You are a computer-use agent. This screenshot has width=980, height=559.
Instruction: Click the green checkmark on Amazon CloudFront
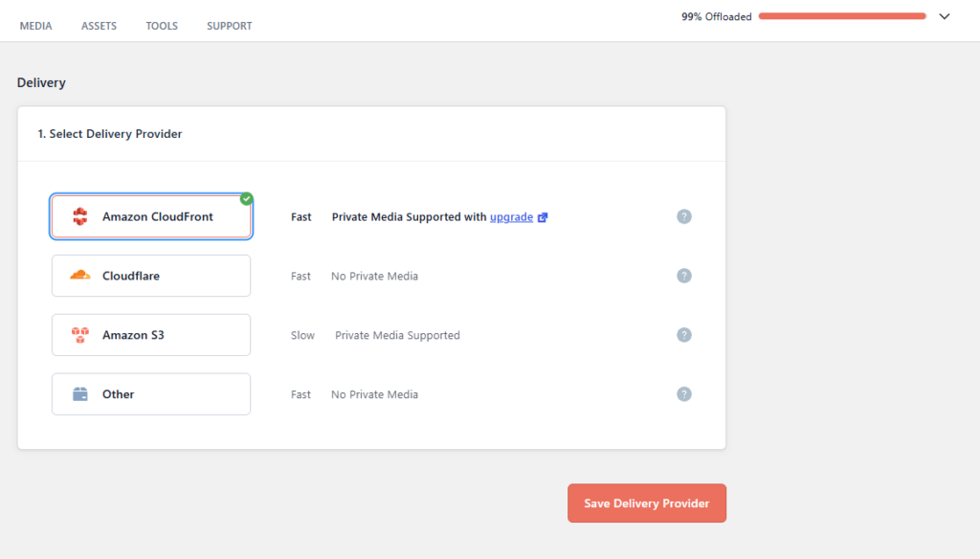(246, 199)
